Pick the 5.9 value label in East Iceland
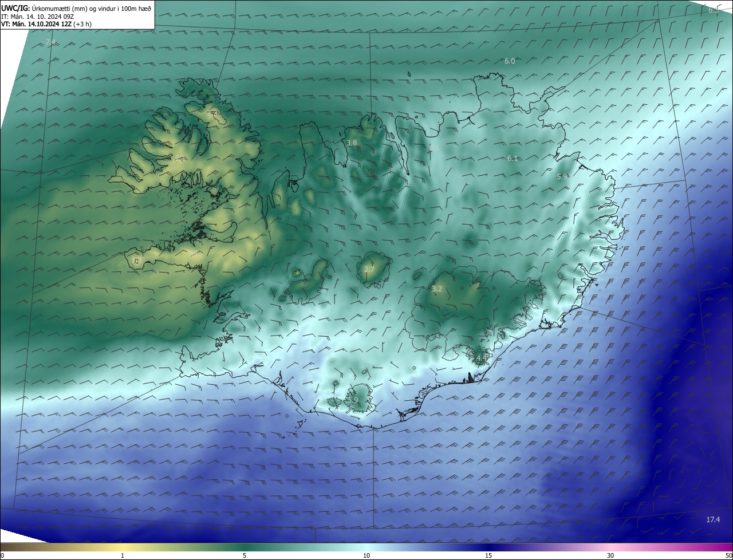Screen dimensions: 733x560 (x=562, y=177)
